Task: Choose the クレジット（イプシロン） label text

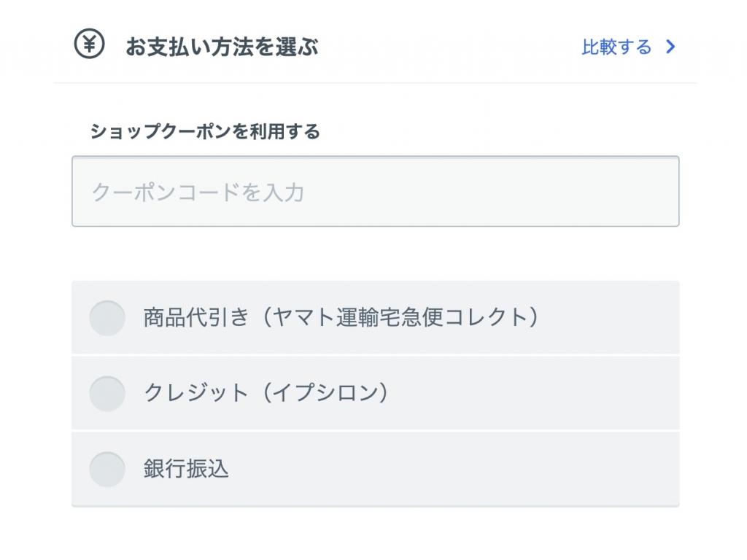Action: click(x=266, y=393)
